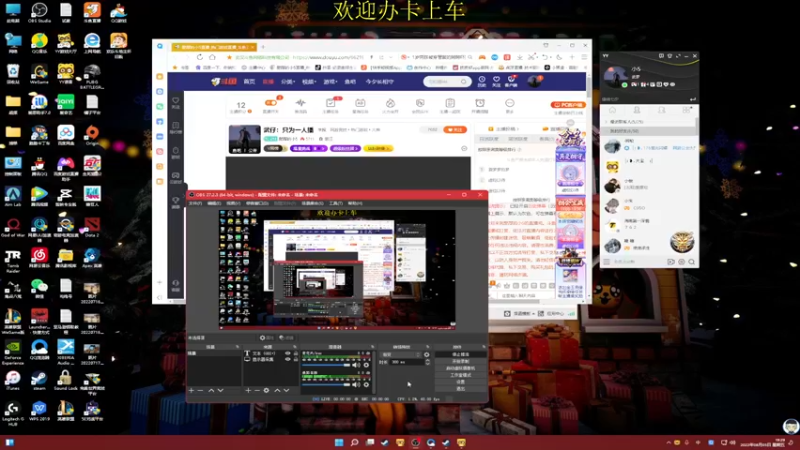Open the Dota 2 desktop shortcut
Viewport: 800px width, 450px height.
pos(92,227)
